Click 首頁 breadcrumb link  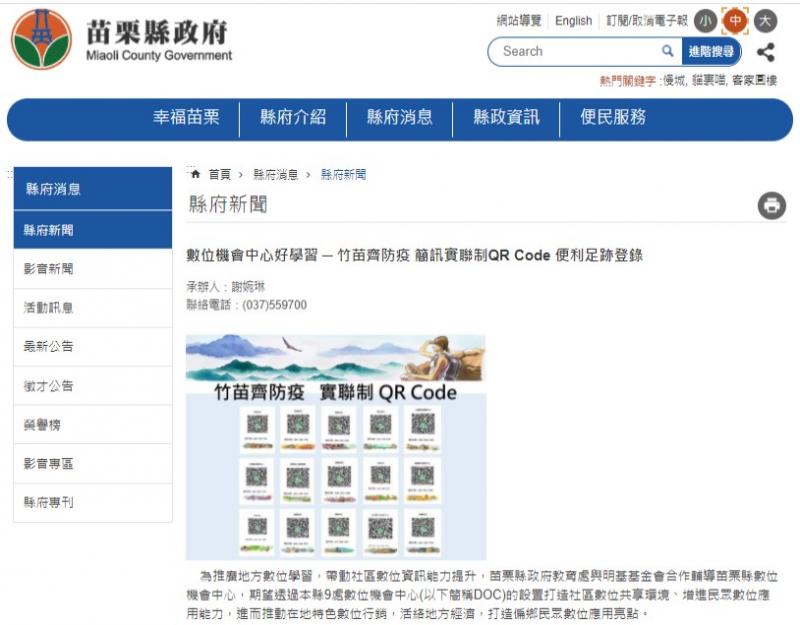click(x=220, y=174)
